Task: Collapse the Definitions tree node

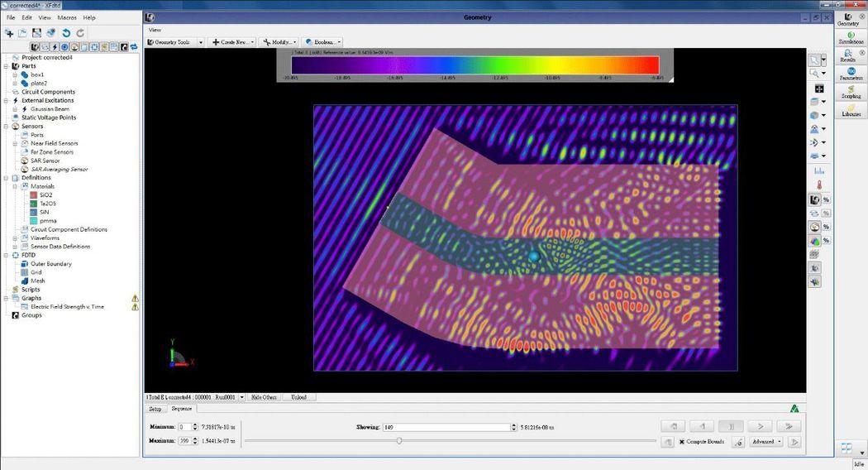Action: 6,178
